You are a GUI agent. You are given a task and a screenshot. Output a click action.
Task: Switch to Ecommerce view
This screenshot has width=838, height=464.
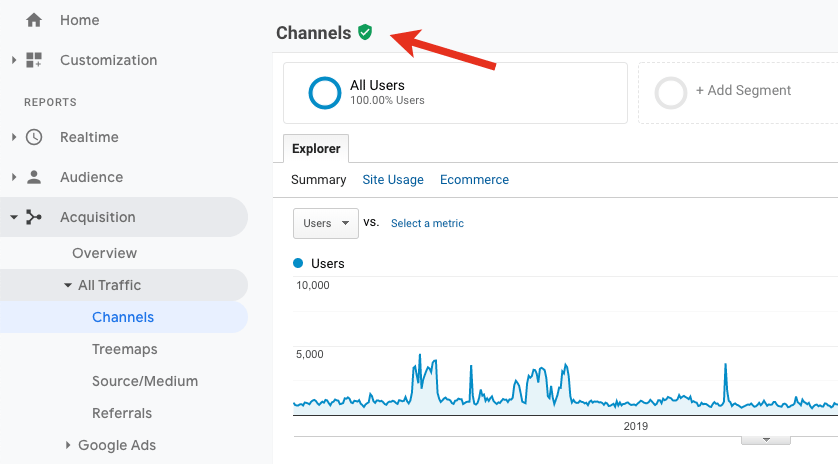tap(474, 180)
